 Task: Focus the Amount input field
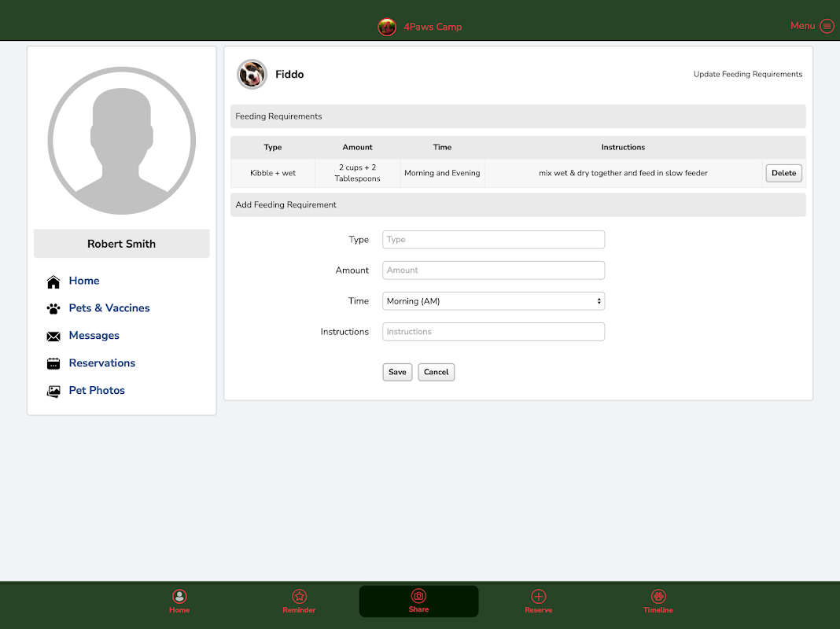pos(493,270)
